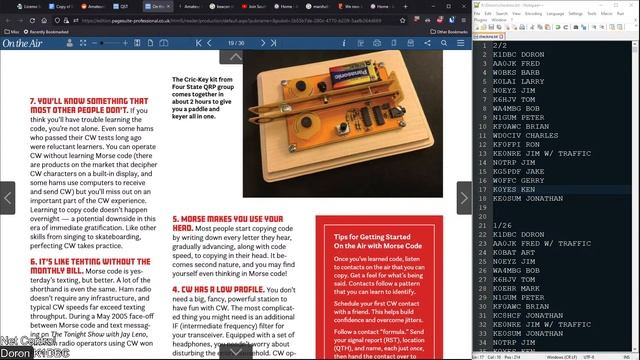Screen dimensions: 640x360
Task: Click the 19 / 30 page number field
Action: (x=236, y=43)
